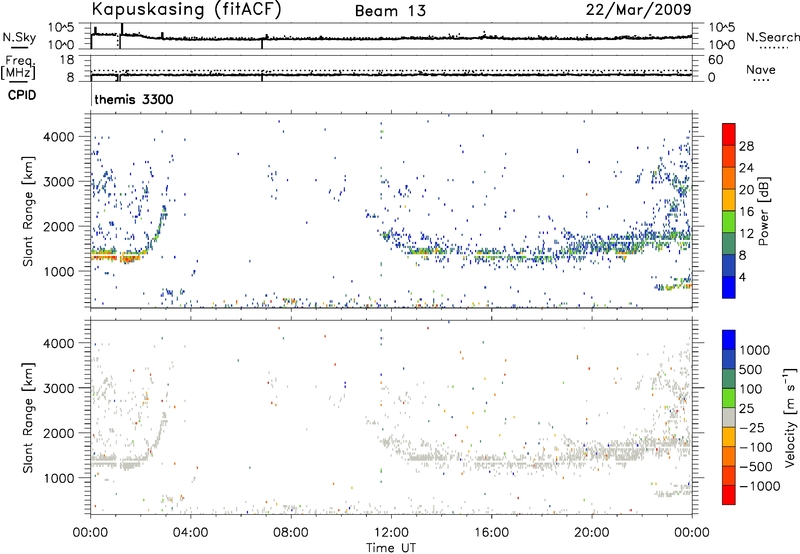The width and height of the screenshot is (800, 554).
Task: Click the left '10^5' tick on the N.Sky axis
Action: 61,28
